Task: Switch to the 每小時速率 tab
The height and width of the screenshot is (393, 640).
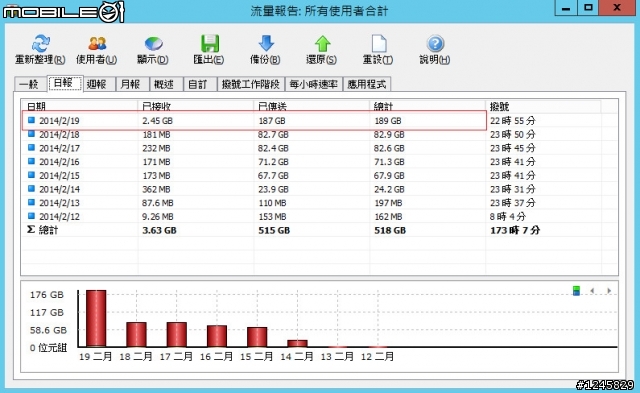Action: coord(313,84)
